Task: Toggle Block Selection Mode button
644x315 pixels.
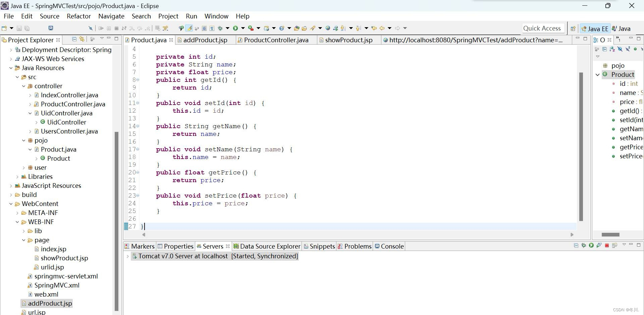Action: [204, 28]
